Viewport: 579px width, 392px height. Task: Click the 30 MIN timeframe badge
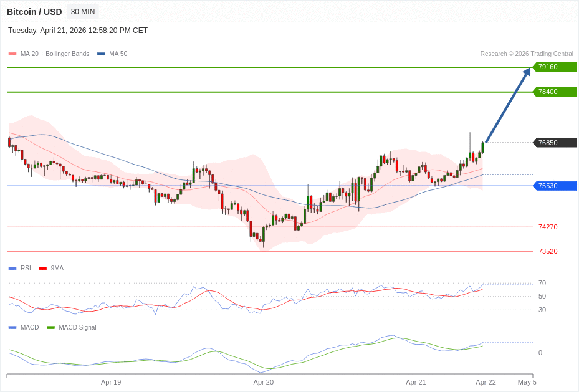(83, 12)
